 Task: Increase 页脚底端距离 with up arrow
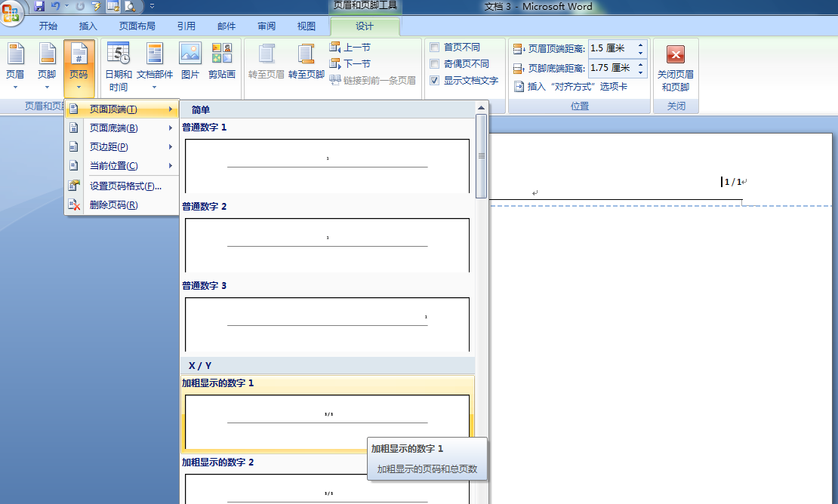pos(640,65)
